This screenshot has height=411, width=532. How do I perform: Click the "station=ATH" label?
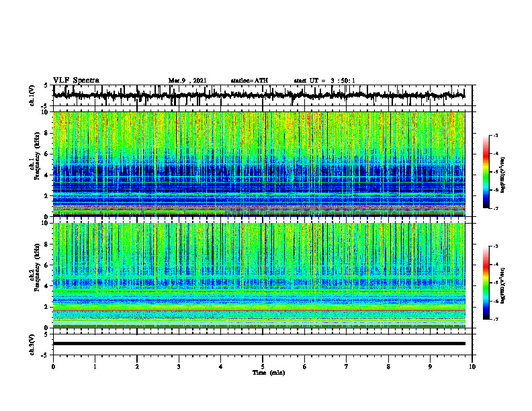(249, 81)
